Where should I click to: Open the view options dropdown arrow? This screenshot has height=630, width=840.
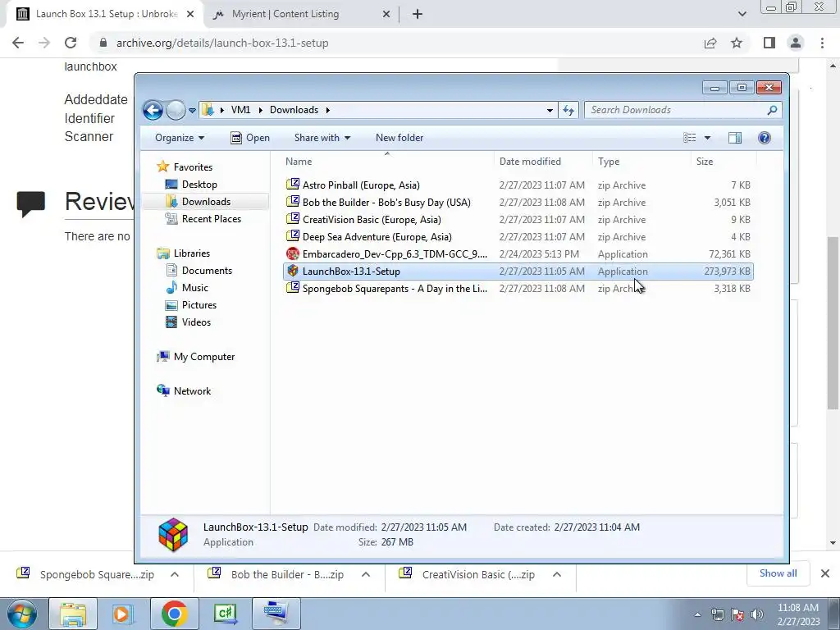[707, 138]
